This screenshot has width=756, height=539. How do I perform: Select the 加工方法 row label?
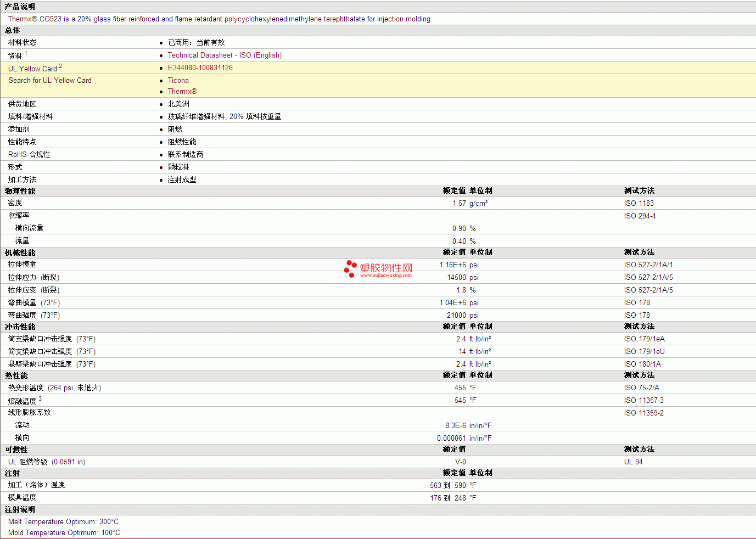pos(23,180)
